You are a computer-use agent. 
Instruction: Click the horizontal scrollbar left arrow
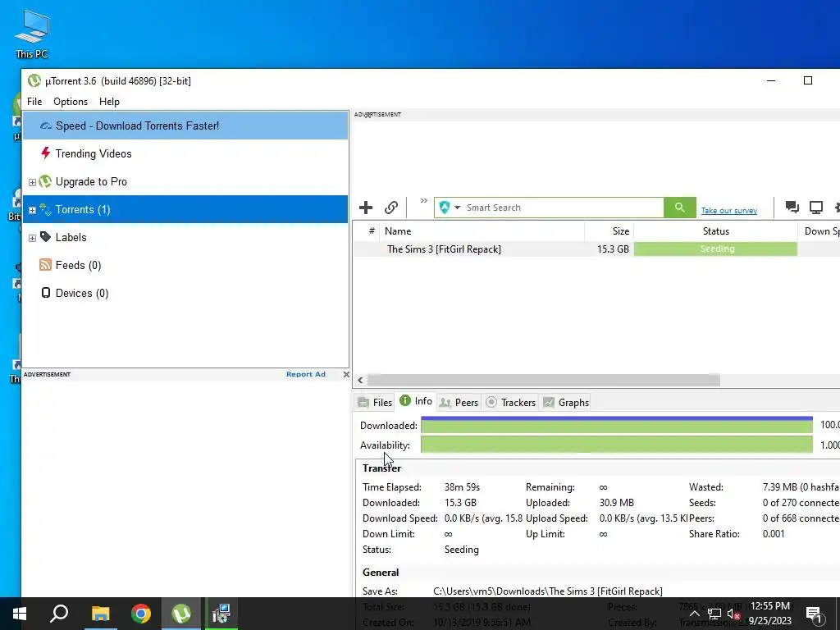click(361, 381)
